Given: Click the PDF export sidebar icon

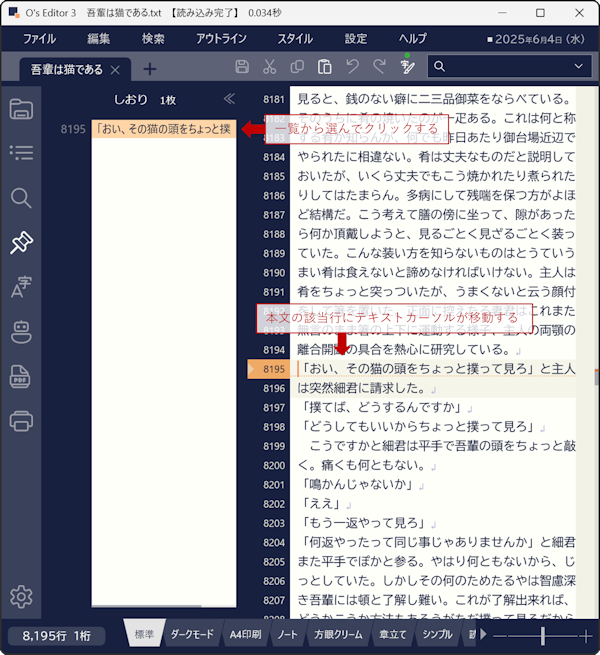Looking at the screenshot, I should [21, 376].
